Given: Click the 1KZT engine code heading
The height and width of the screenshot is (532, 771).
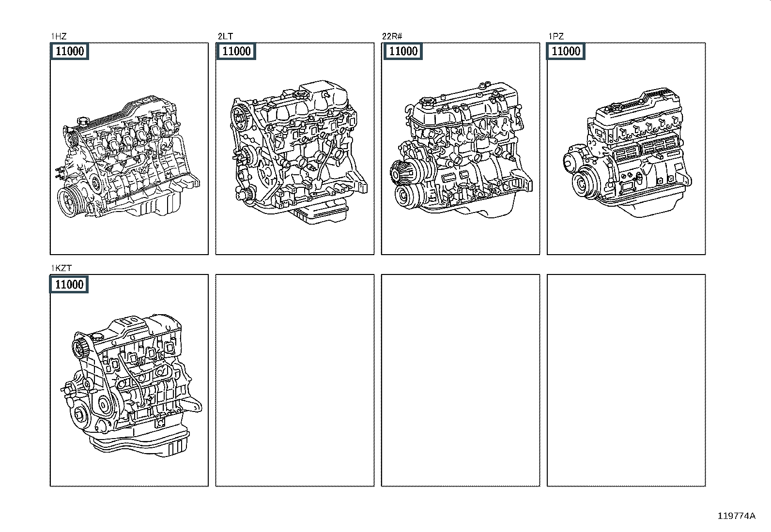Looking at the screenshot, I should 62,268.
